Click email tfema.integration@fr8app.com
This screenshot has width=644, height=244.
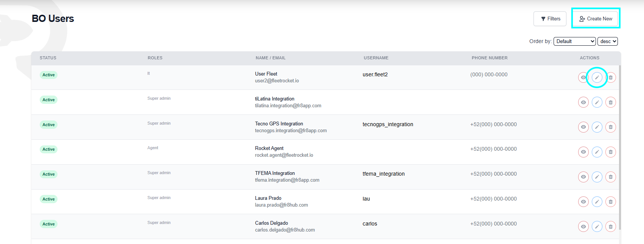coord(287,180)
